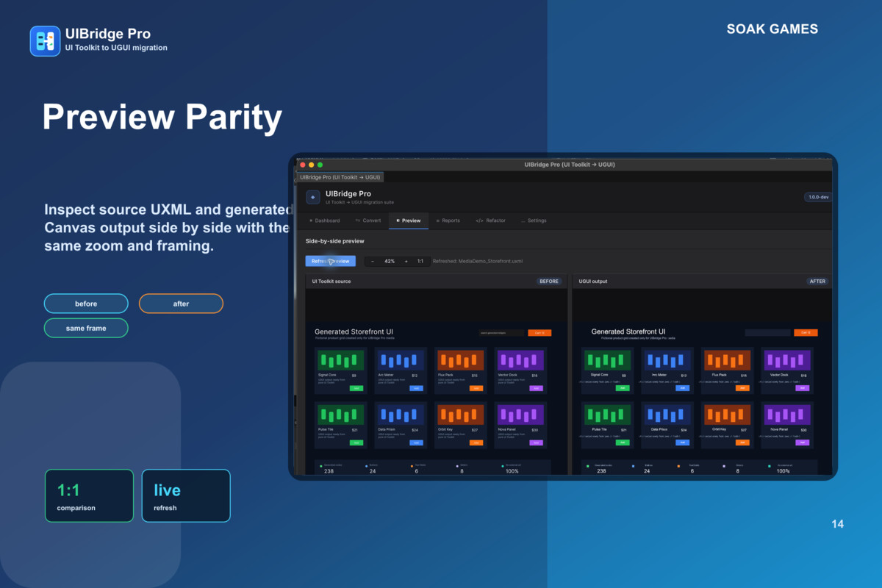Select the UIBridge Pro (UI Toolkit → UGUI) window tab
Viewport: 882px width, 588px height.
click(340, 177)
